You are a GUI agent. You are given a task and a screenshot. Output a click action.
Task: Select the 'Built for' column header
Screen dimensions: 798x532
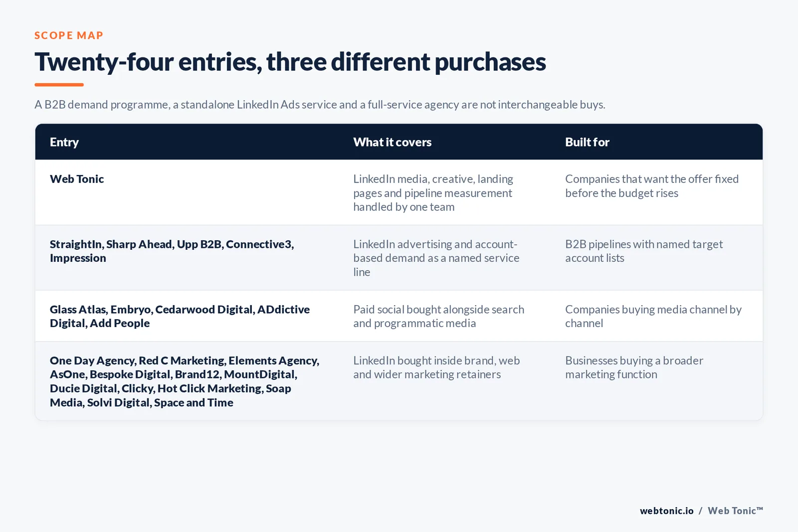587,142
